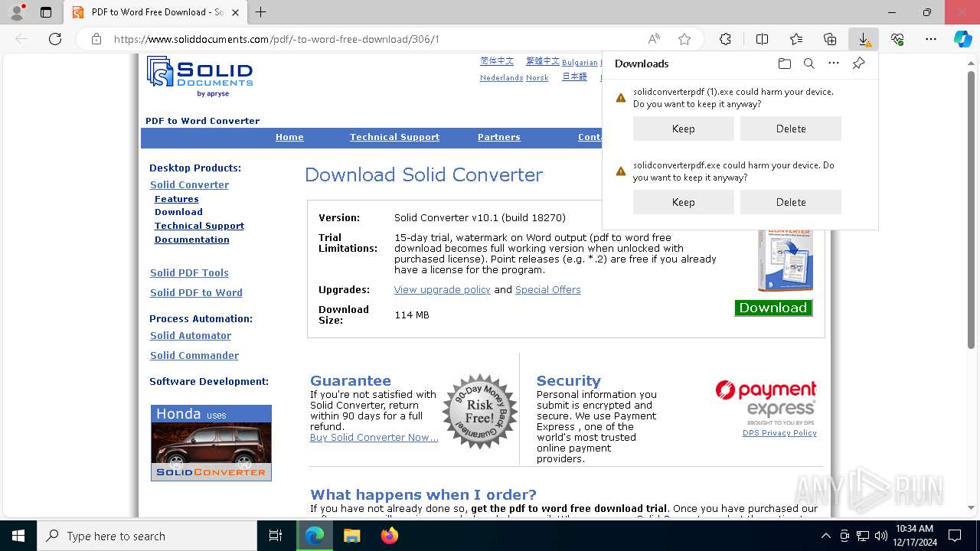The height and width of the screenshot is (551, 980).
Task: Keep solidconverterpdf.exe download
Action: pos(683,202)
